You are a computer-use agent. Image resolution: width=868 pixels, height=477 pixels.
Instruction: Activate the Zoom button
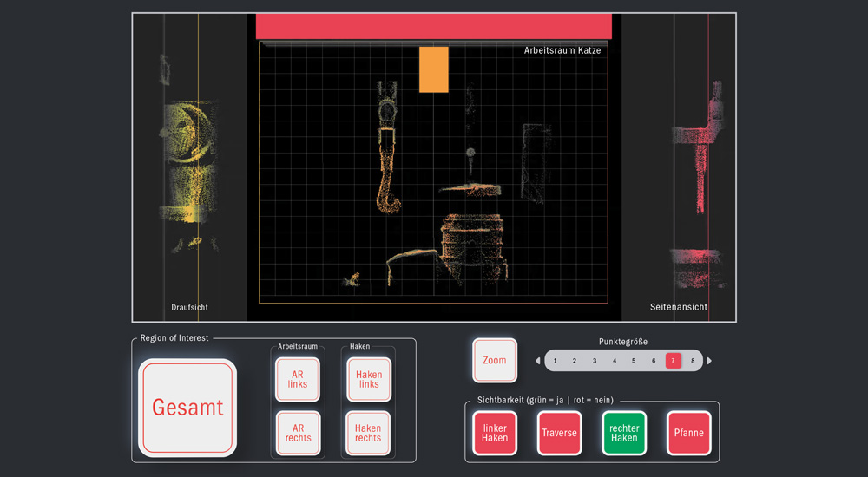click(x=495, y=360)
